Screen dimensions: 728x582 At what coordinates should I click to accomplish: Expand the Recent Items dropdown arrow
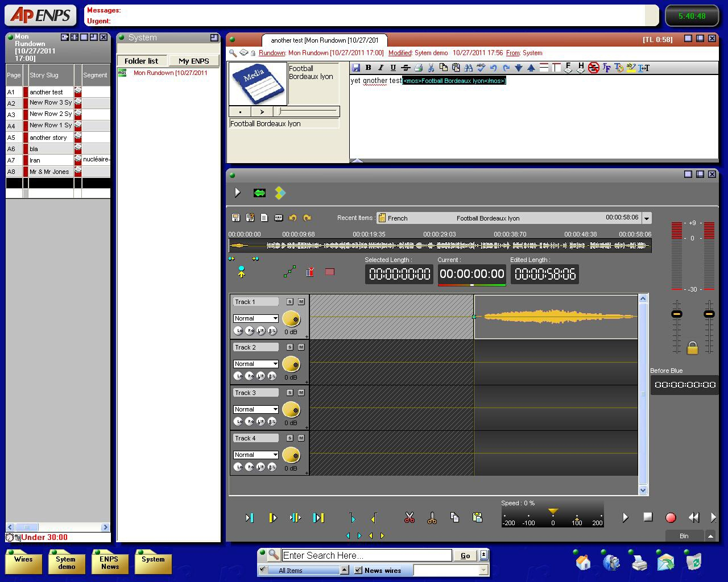[x=647, y=218]
